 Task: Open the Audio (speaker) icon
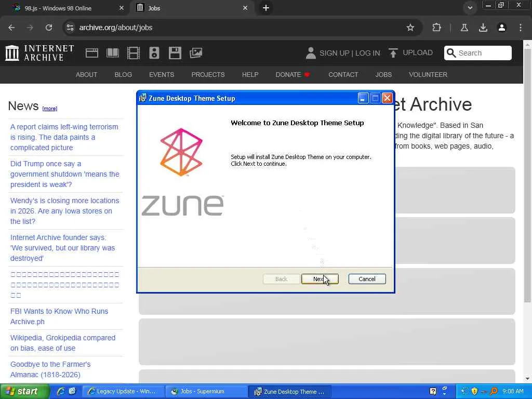coord(154,53)
